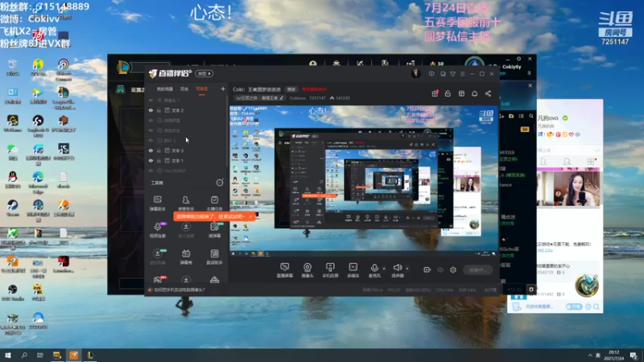Show the 图片 2 source layer

151,140
